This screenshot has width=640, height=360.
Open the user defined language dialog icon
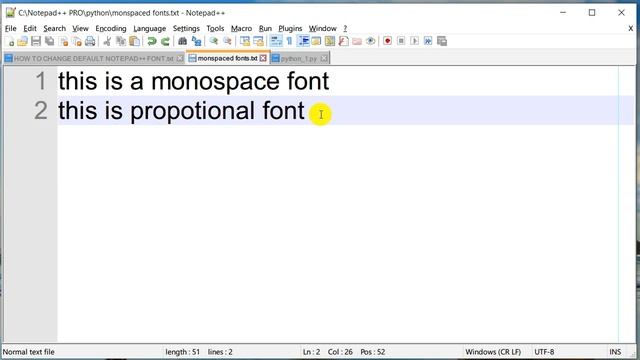[316, 41]
